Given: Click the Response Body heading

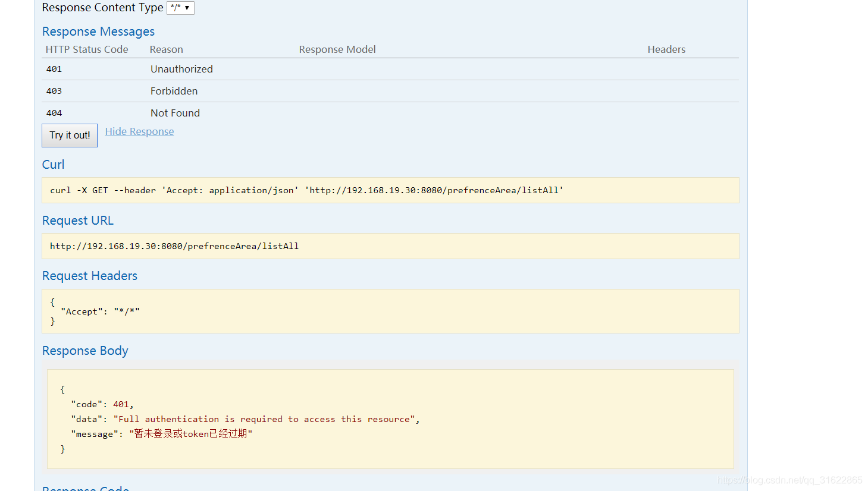Looking at the screenshot, I should pyautogui.click(x=84, y=350).
